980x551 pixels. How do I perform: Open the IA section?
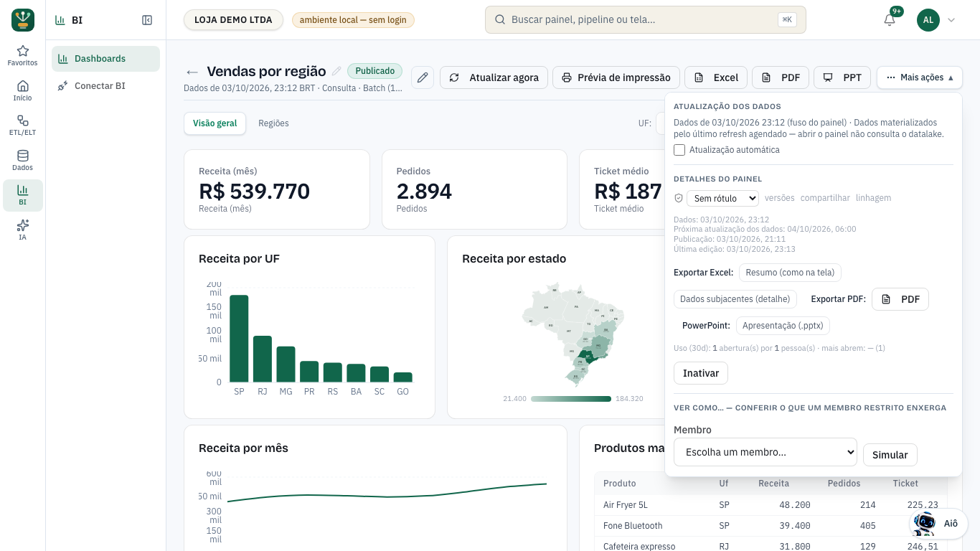coord(23,230)
